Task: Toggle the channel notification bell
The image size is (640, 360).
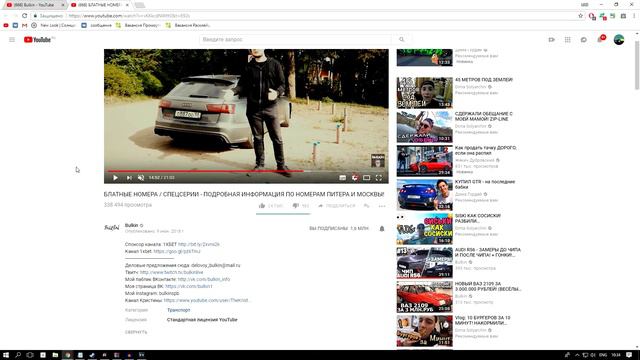Action: pos(382,229)
